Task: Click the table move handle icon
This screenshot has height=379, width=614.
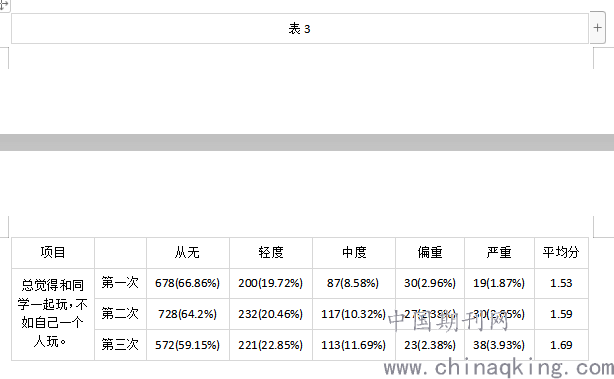Action: 4,5
